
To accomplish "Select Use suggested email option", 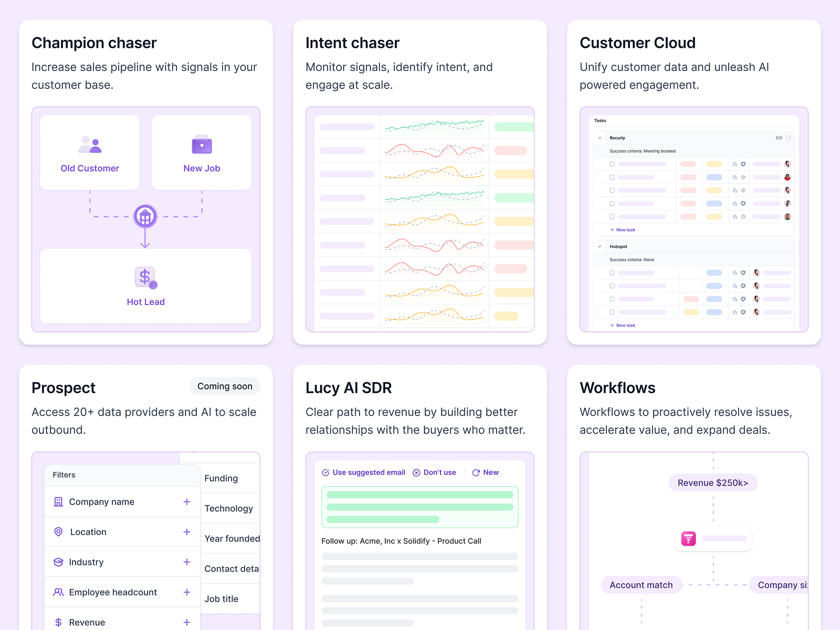I will click(x=363, y=472).
